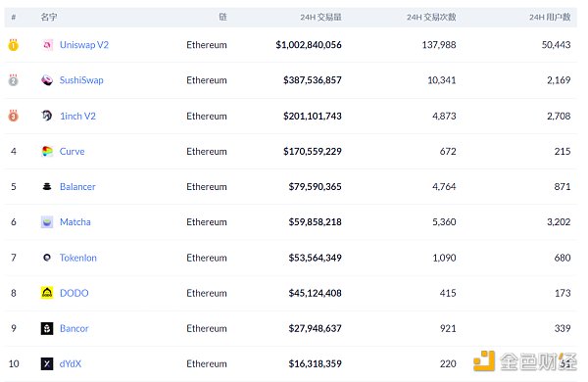Image resolution: width=588 pixels, height=382 pixels.
Task: Click the Curve rainbow logo icon
Action: tap(47, 152)
